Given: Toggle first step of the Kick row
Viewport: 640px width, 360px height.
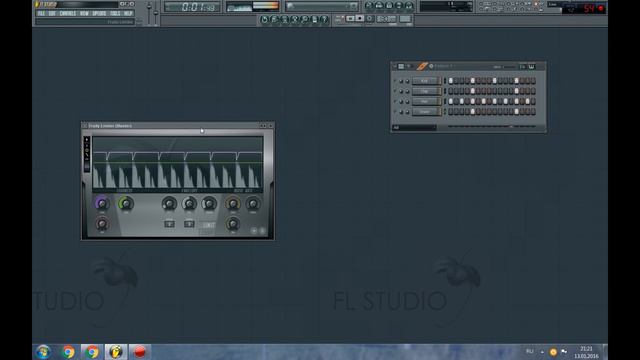Looking at the screenshot, I should click(x=451, y=80).
